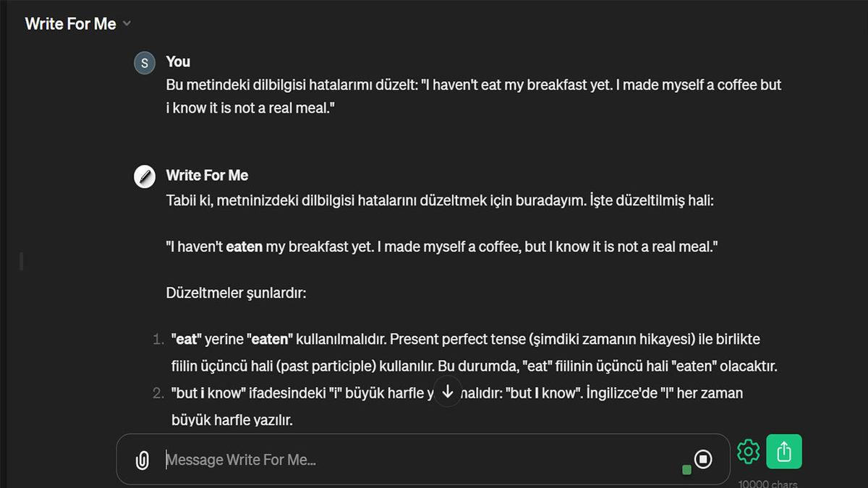The image size is (868, 488).
Task: Click the Write For Me responder name
Action: pyautogui.click(x=207, y=176)
